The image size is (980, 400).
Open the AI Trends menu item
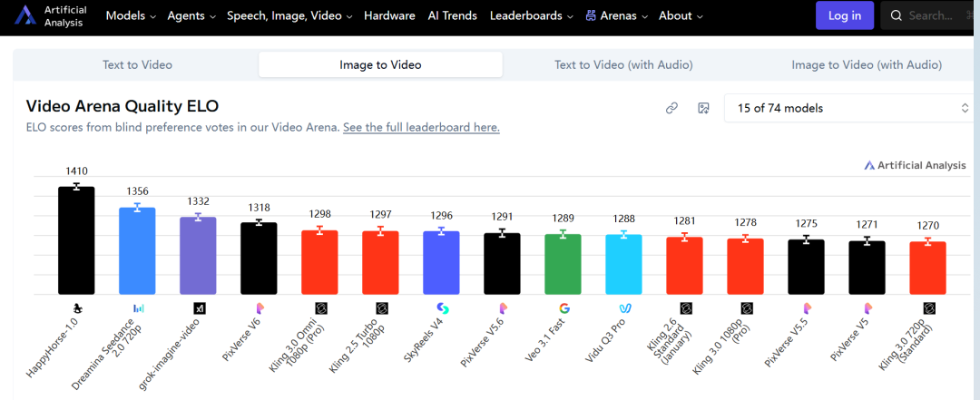(452, 16)
